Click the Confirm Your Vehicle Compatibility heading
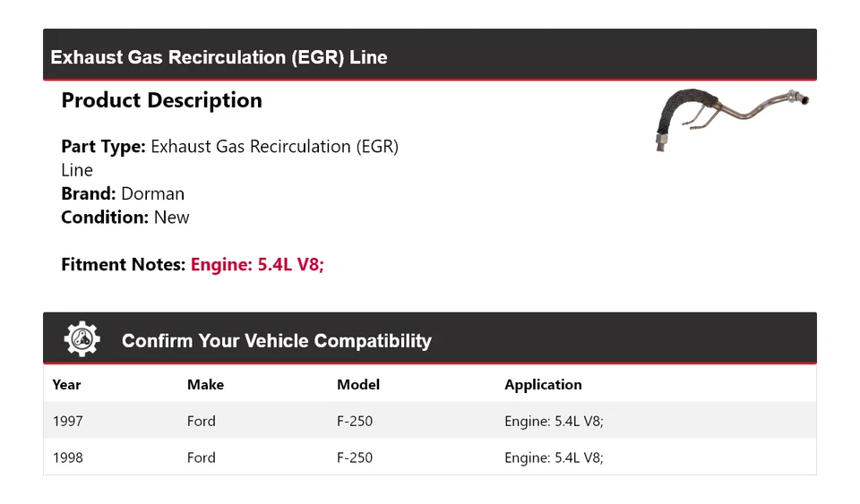Screen dimensions: 860x504 pos(277,341)
